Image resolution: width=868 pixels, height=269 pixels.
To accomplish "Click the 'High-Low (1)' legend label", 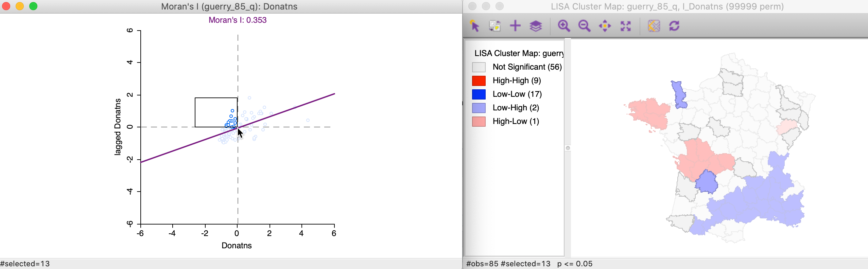I will point(516,121).
